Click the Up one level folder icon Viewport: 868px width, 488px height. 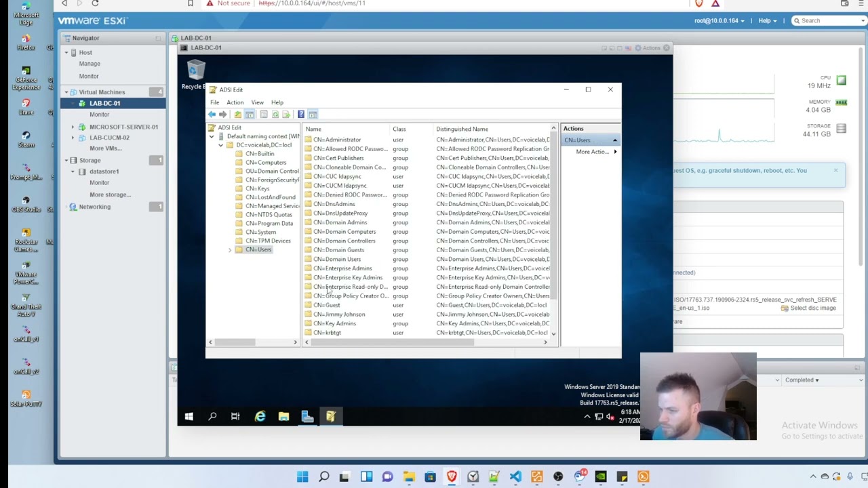click(237, 115)
